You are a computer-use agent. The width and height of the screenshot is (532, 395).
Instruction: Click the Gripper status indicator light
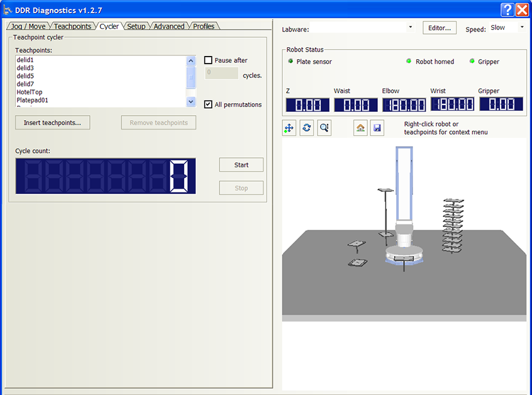pyautogui.click(x=472, y=62)
